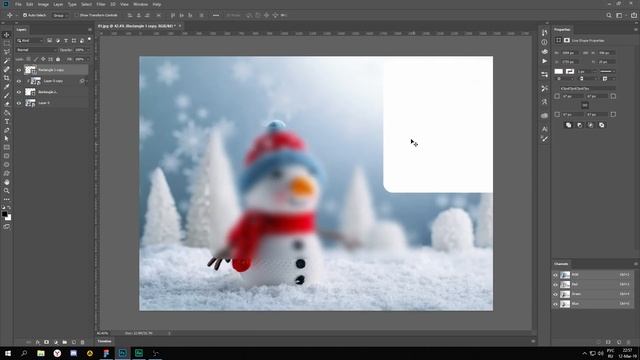
Task: Hide the Layer 0 copy layer
Action: (19, 81)
